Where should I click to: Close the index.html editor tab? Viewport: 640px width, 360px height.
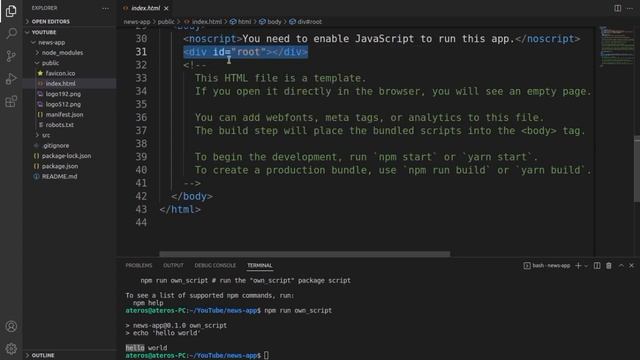(166, 8)
